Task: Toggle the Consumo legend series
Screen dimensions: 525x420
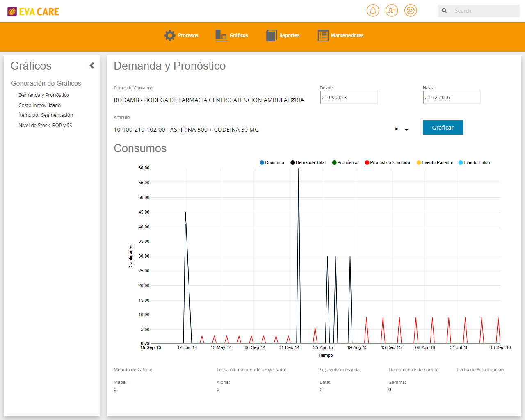Action: click(x=272, y=162)
